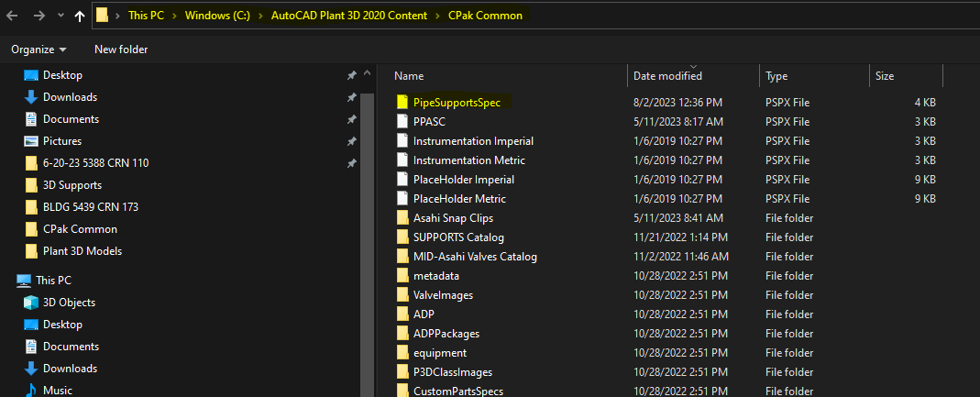Click the Asahi Snap Clips folder icon
980x397 pixels.
tap(402, 218)
